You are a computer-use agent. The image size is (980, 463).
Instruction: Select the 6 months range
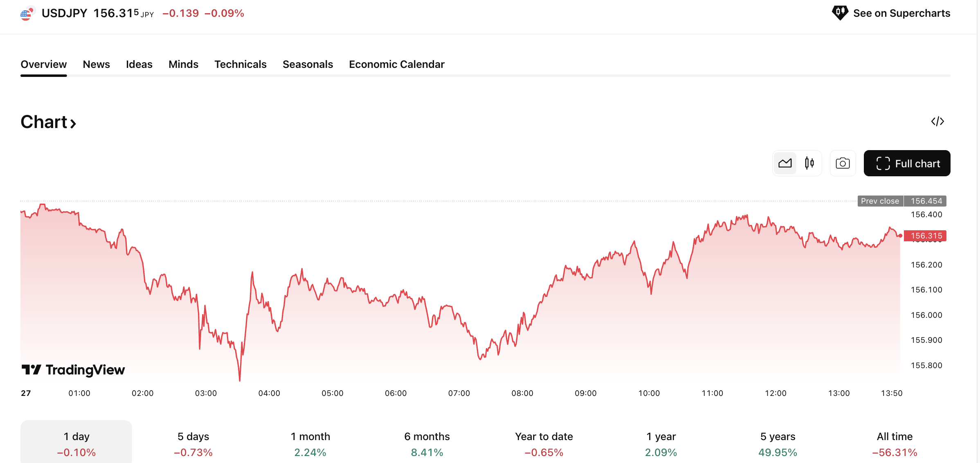[x=427, y=444]
